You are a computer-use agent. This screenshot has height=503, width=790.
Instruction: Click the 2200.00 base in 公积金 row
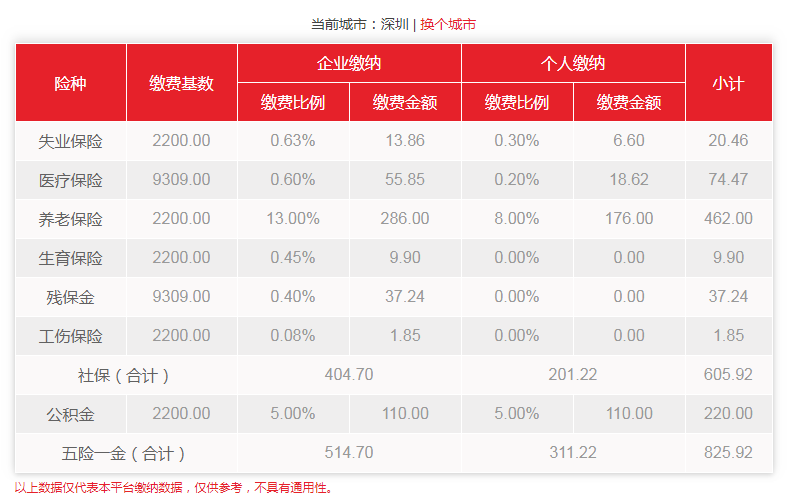181,414
